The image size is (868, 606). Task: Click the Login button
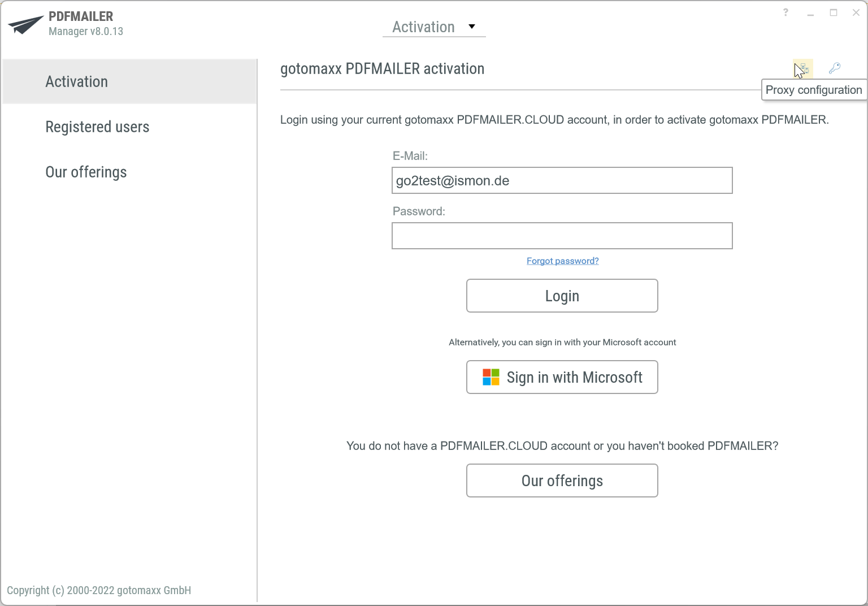click(x=562, y=296)
